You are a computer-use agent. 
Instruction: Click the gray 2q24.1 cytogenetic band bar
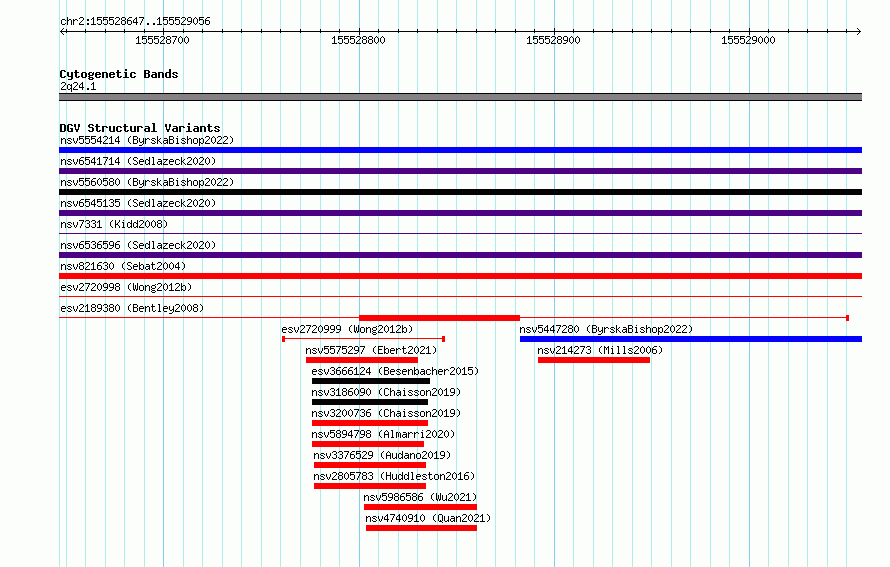coord(460,97)
